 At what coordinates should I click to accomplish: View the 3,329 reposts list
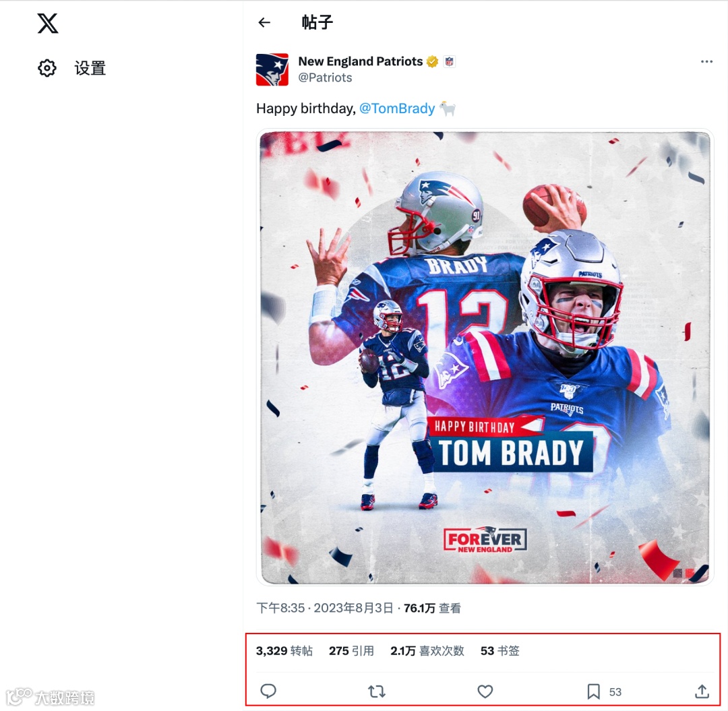click(284, 650)
